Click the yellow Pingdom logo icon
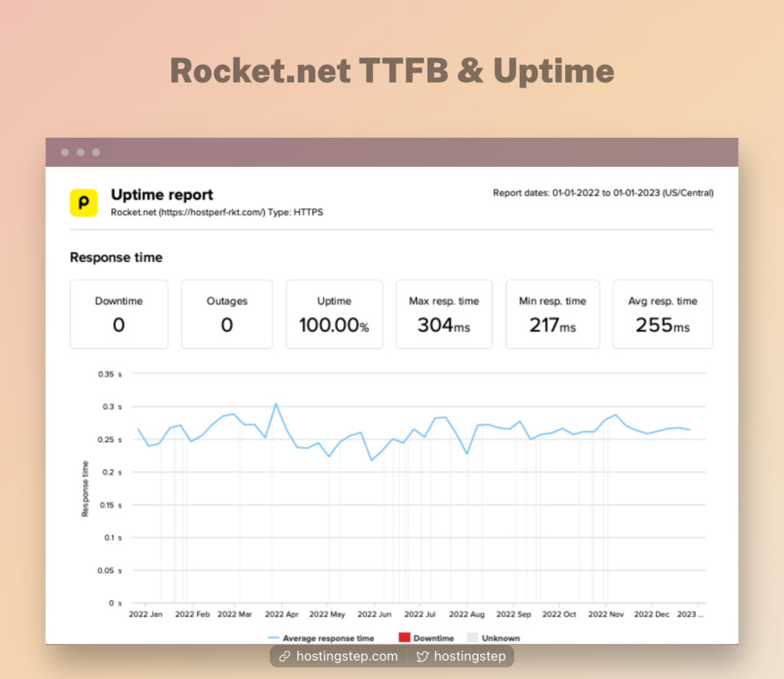 [x=83, y=203]
